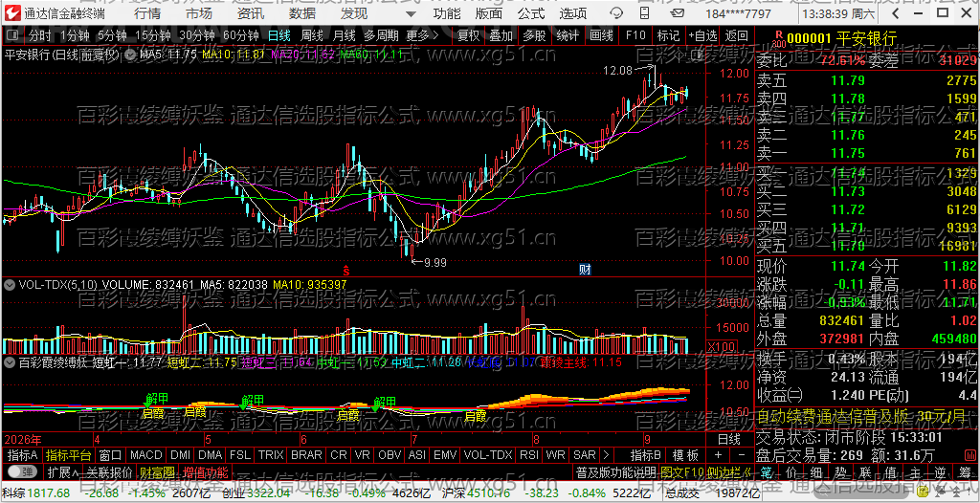Click the R300 badge next to 000001
The width and height of the screenshot is (980, 503).
(x=778, y=39)
